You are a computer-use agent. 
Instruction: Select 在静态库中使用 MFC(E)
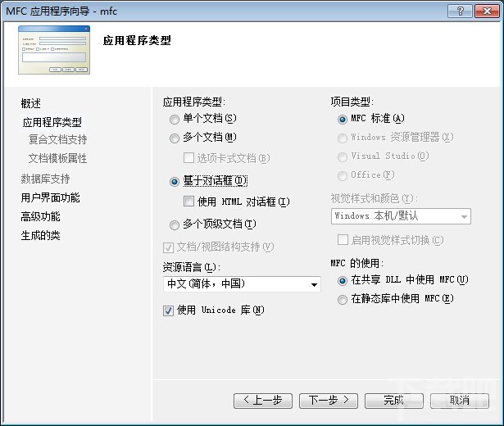click(x=343, y=299)
